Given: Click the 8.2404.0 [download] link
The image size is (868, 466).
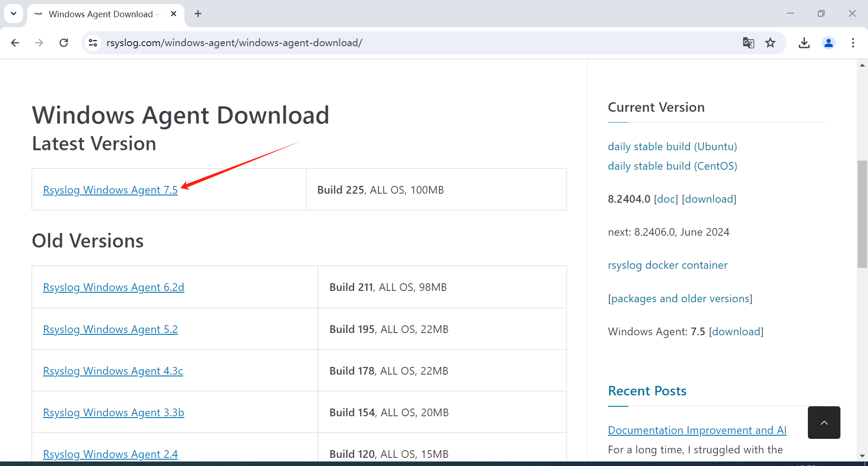Looking at the screenshot, I should tap(709, 199).
